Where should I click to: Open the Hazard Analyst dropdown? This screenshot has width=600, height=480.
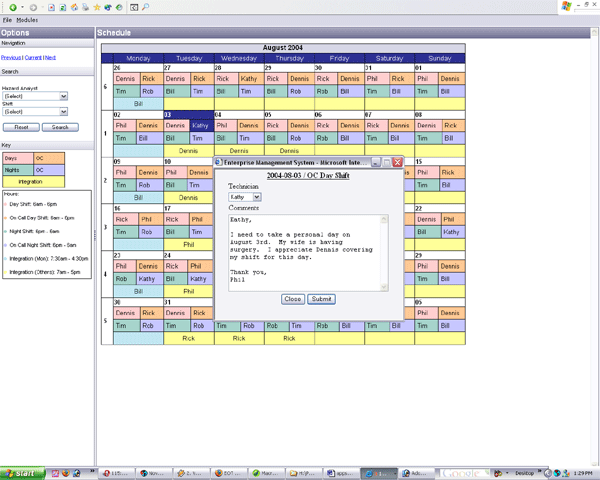coord(63,97)
